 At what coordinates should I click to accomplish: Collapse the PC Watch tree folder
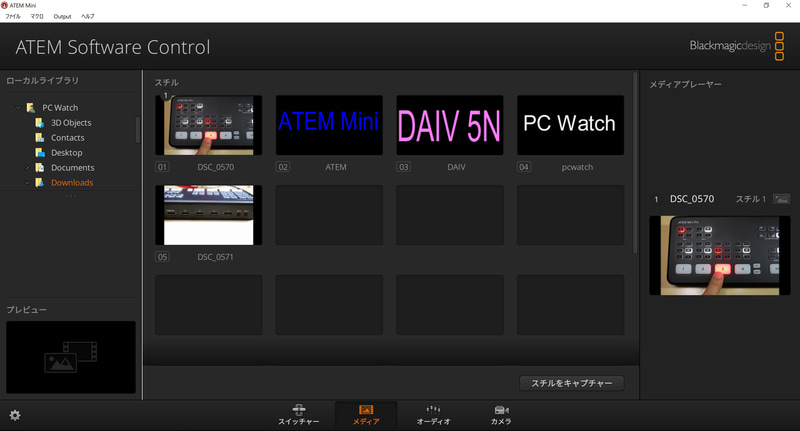(x=18, y=108)
